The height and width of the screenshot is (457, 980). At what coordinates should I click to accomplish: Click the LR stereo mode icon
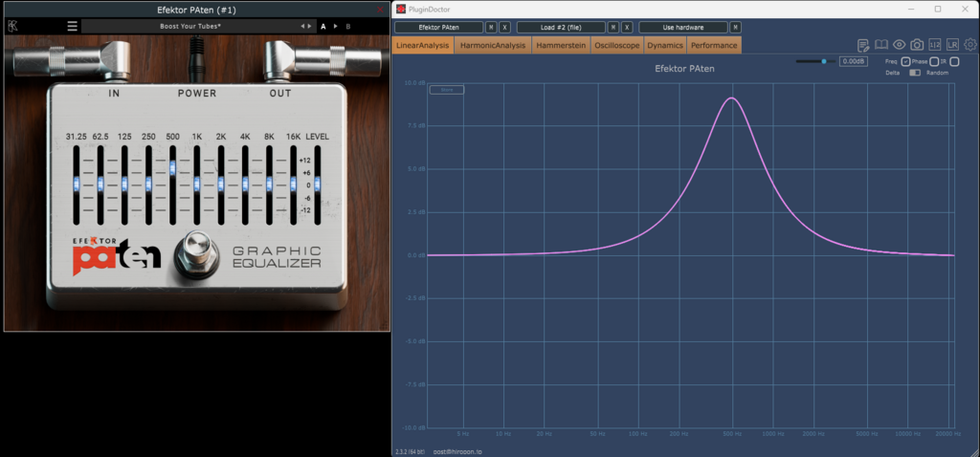tap(952, 44)
